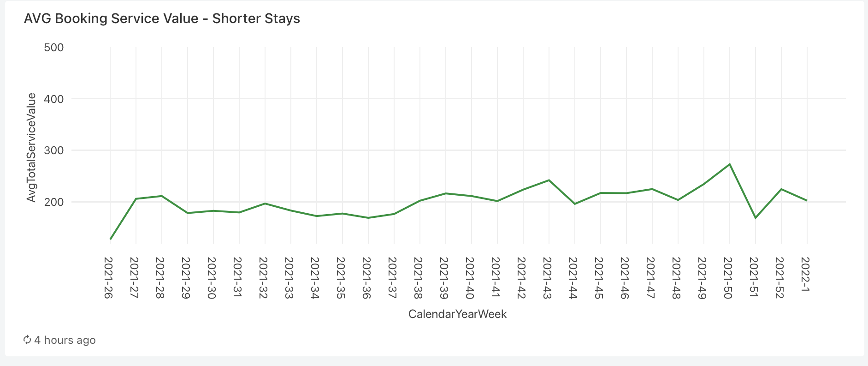Click the data point at week 2021-28
The width and height of the screenshot is (868, 366).
(x=162, y=196)
